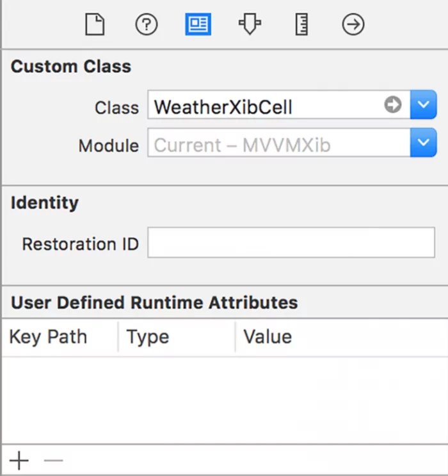Select the Identity inspector icon
Viewport: 448px width, 476px height.
pyautogui.click(x=198, y=25)
